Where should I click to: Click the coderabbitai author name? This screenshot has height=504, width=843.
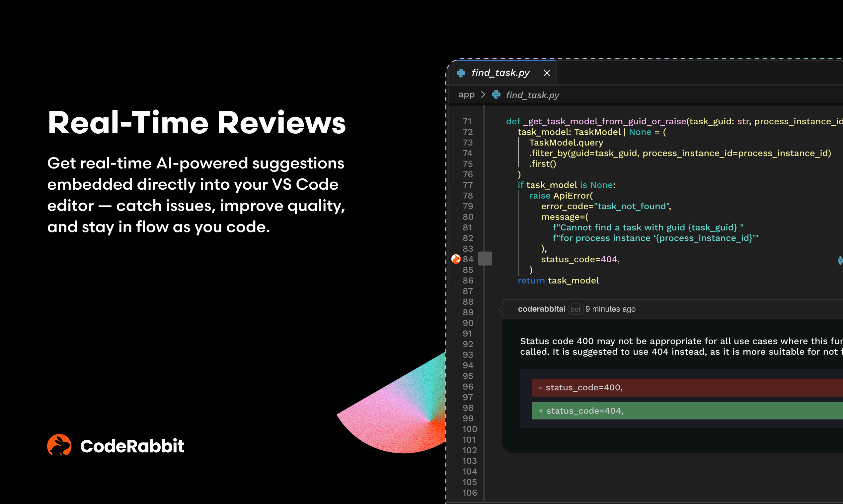click(x=542, y=309)
